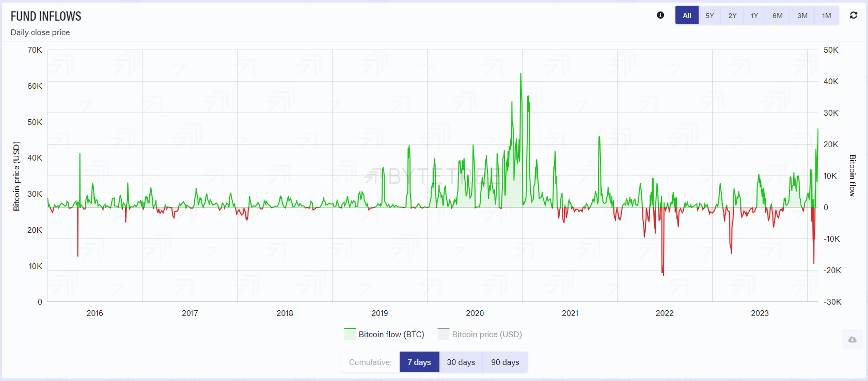
Task: Click the green Bitcoin flow legend swatch
Action: point(350,334)
